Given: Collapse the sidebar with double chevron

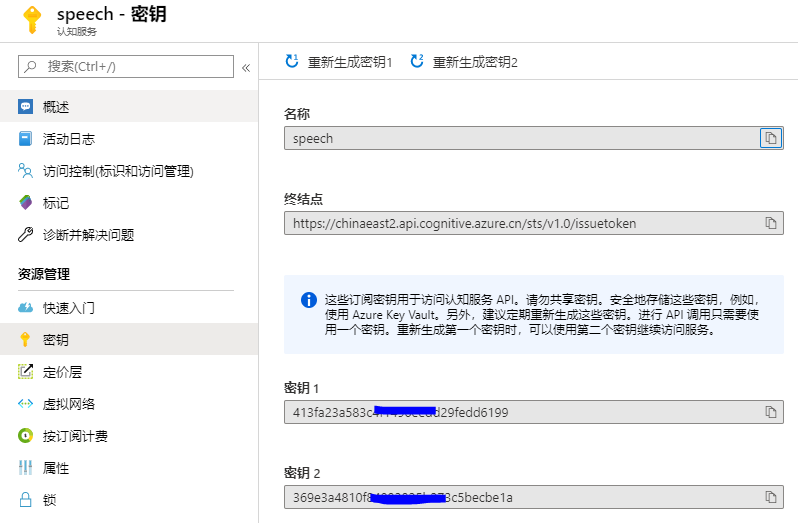Looking at the screenshot, I should click(x=246, y=68).
